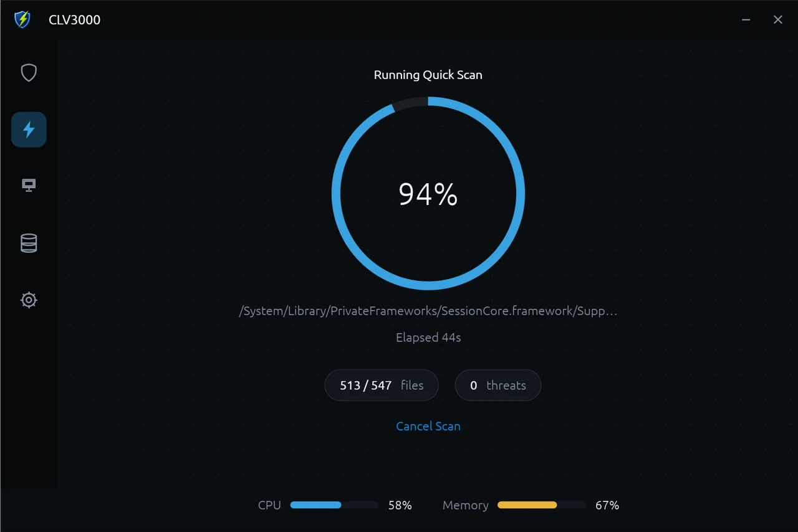
Task: Click the CLV3000 shield logo icon
Action: (22, 19)
